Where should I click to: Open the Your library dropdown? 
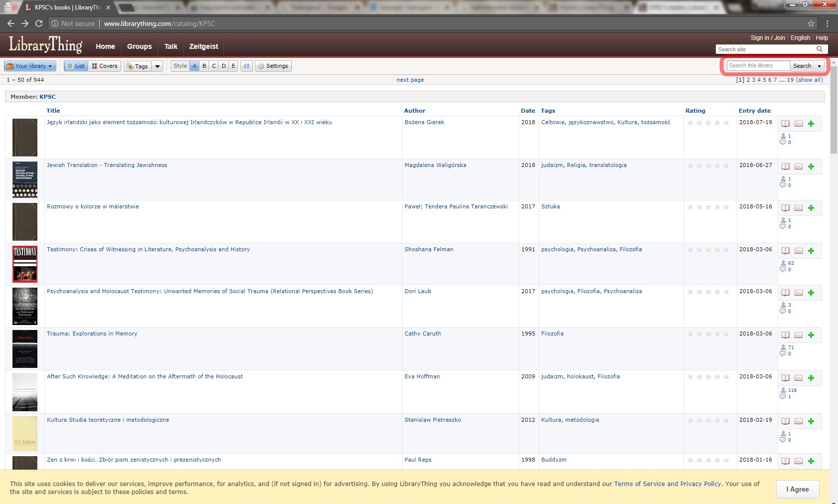click(30, 66)
